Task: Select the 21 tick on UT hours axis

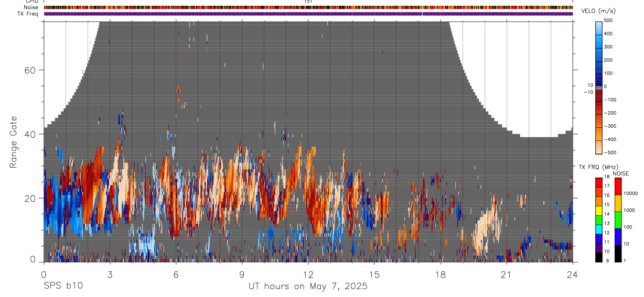Action: [x=506, y=274]
